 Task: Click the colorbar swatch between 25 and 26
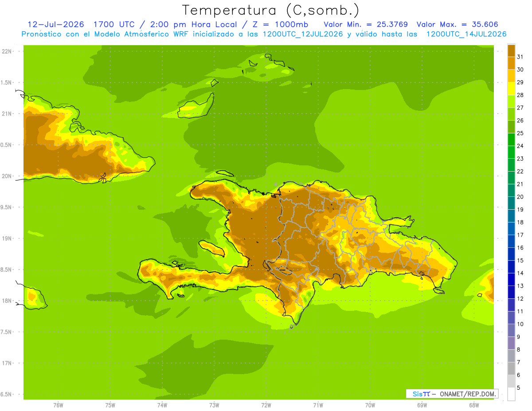coord(511,127)
